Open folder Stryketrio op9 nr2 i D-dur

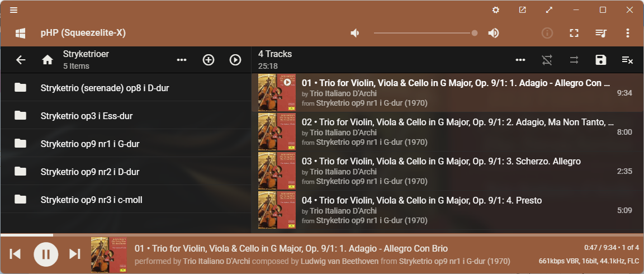coord(90,172)
